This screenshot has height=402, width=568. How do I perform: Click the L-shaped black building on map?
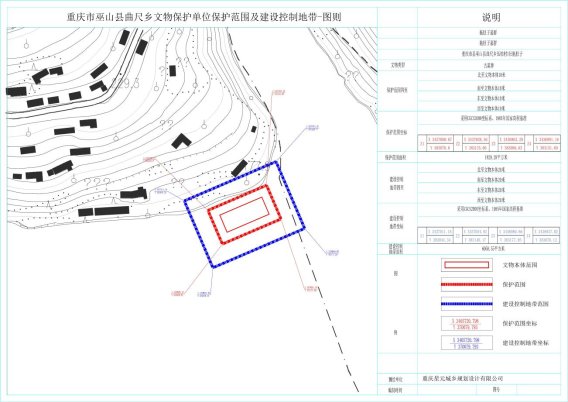click(x=181, y=141)
